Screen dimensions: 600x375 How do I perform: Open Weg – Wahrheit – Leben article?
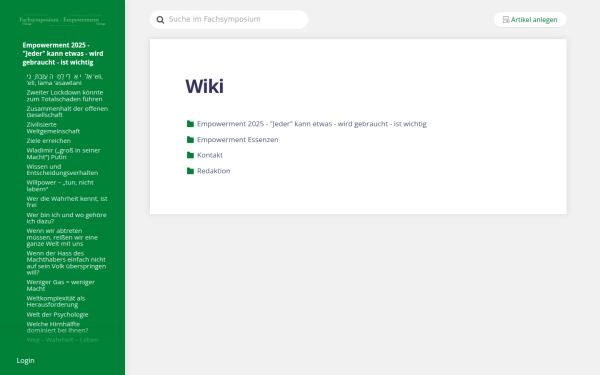(x=62, y=340)
